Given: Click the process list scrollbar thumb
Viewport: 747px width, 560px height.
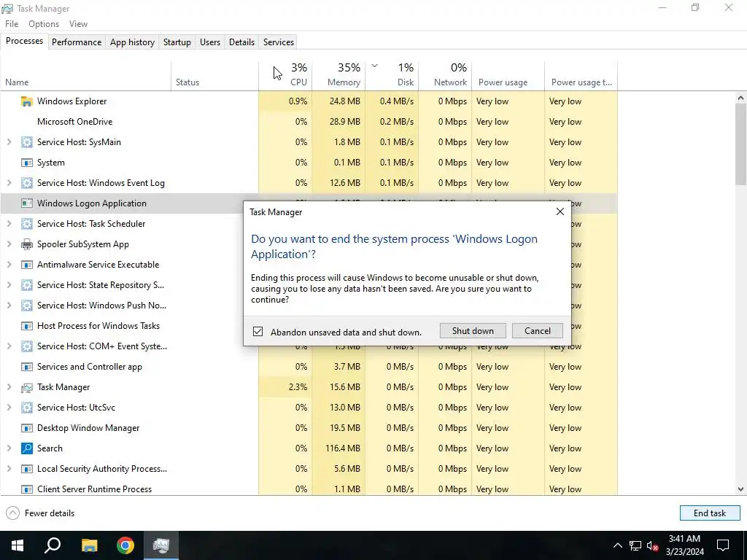Looking at the screenshot, I should point(740,144).
